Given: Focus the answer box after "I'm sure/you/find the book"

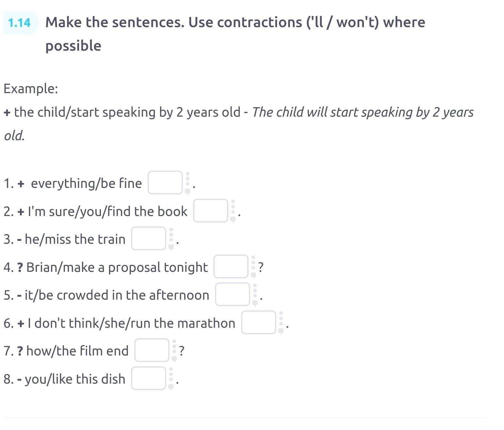Looking at the screenshot, I should point(211,211).
